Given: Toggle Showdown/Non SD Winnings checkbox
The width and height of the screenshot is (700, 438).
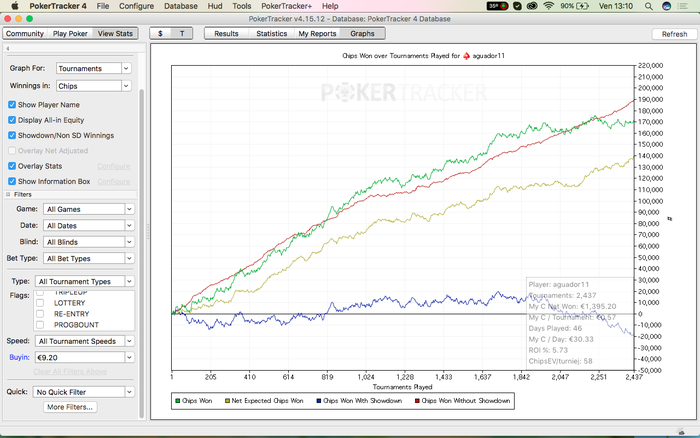Looking at the screenshot, I should [x=12, y=135].
